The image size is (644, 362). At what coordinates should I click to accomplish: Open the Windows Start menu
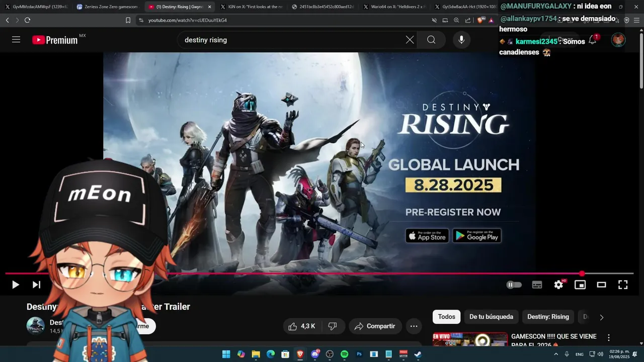226,354
